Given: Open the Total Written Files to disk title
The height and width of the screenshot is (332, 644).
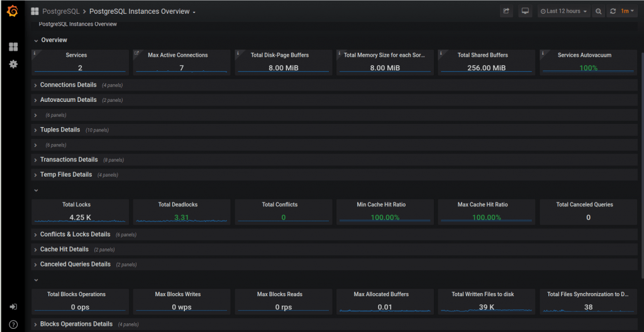Looking at the screenshot, I should [x=482, y=294].
